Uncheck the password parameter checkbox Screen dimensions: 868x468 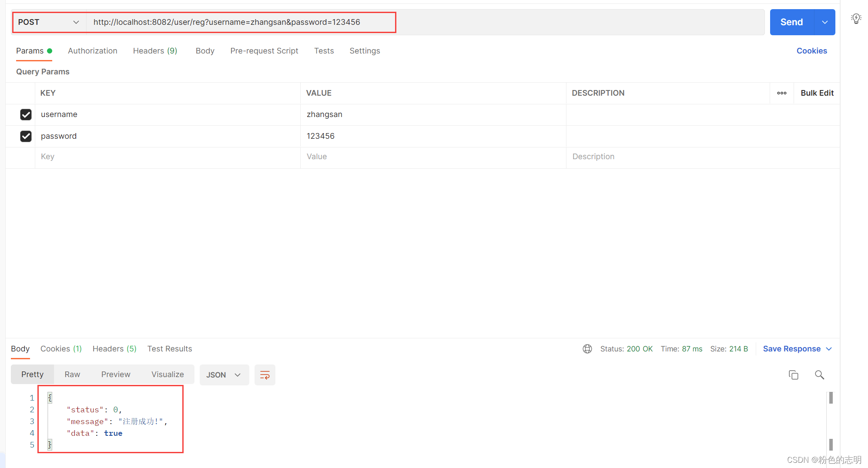pyautogui.click(x=26, y=136)
